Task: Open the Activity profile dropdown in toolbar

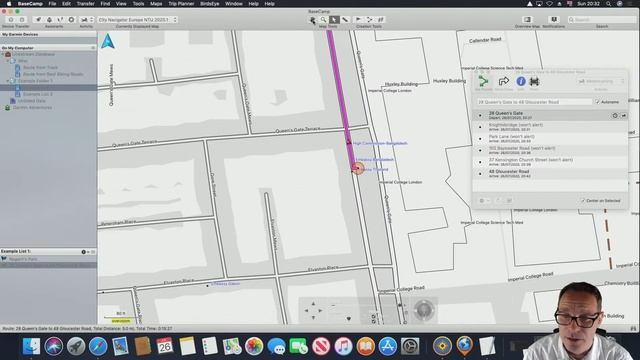Action: pos(86,20)
